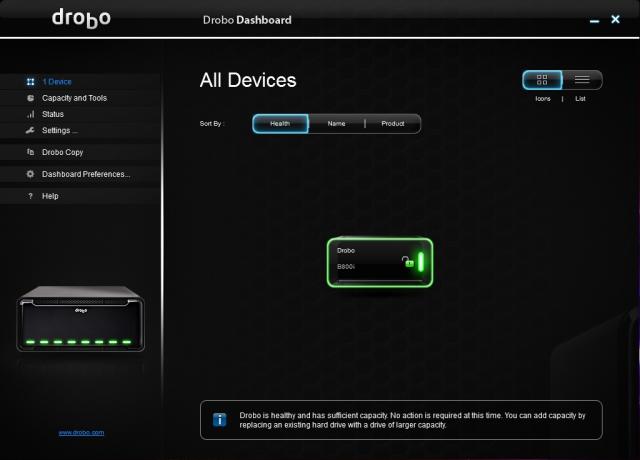Open the 1 Device sidebar entry
The width and height of the screenshot is (640, 460).
tap(81, 82)
